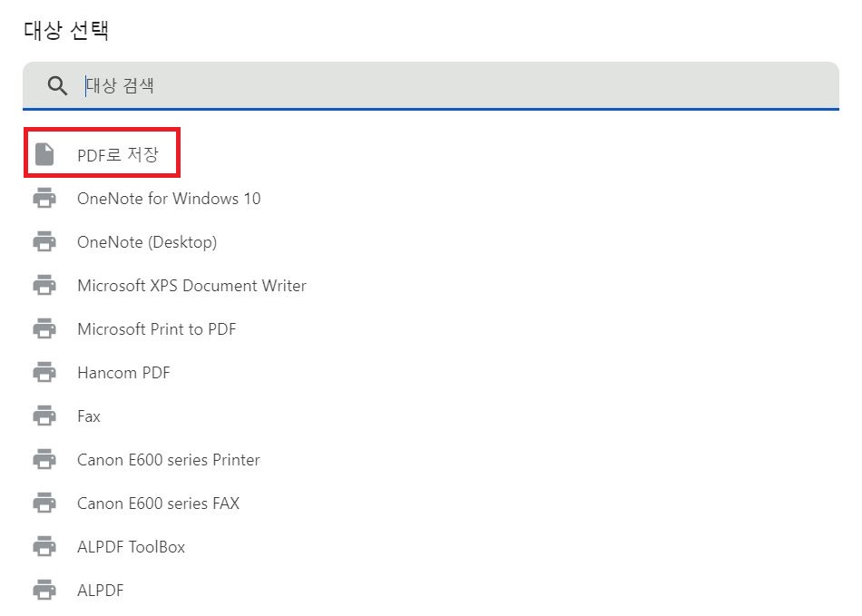Click printer icon for OneNote (Desktop)
Image resolution: width=862 pixels, height=616 pixels.
tap(44, 241)
